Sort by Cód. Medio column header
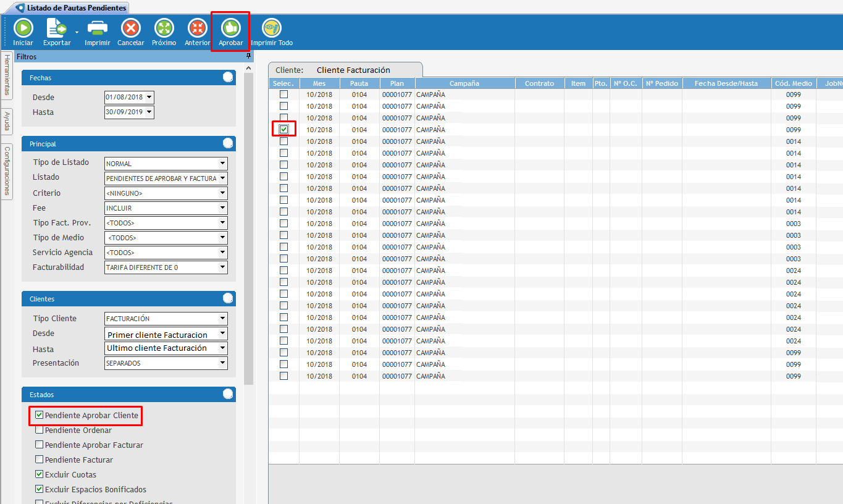843x504 pixels. point(793,83)
